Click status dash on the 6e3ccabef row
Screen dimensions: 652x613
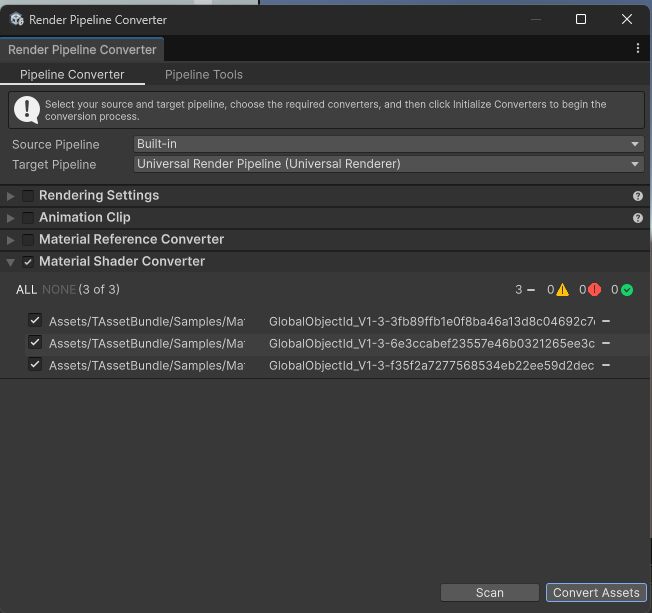point(606,344)
